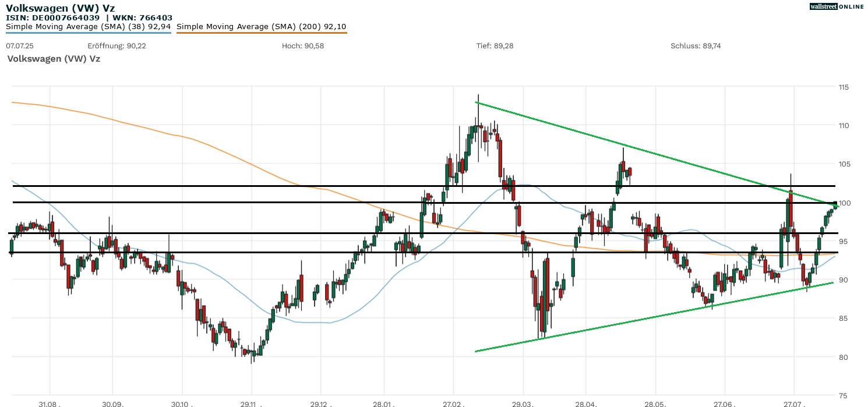Screen dimensions: 868x407
Task: Click the 31.08. date axis label
Action: click(x=50, y=403)
